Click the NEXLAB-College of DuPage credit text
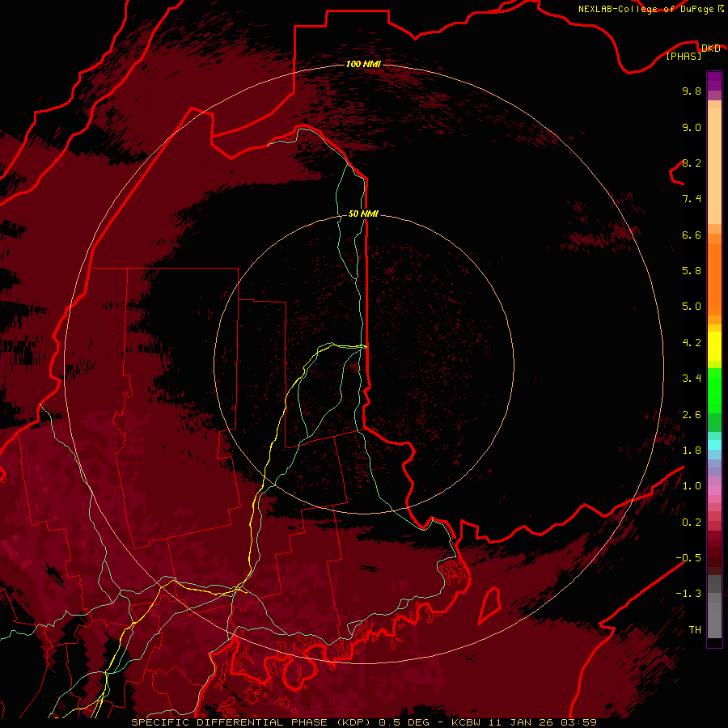Image resolution: width=728 pixels, height=728 pixels. (646, 9)
